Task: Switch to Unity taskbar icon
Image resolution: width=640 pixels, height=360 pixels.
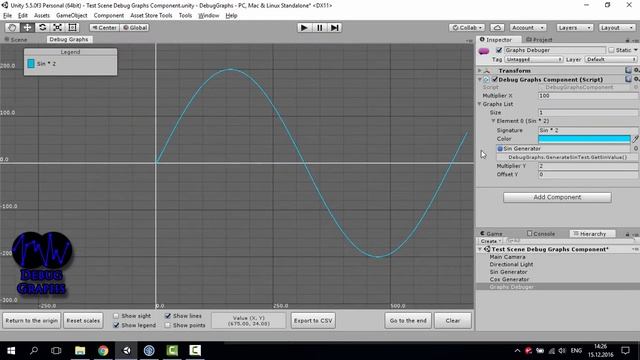Action: pyautogui.click(x=127, y=351)
